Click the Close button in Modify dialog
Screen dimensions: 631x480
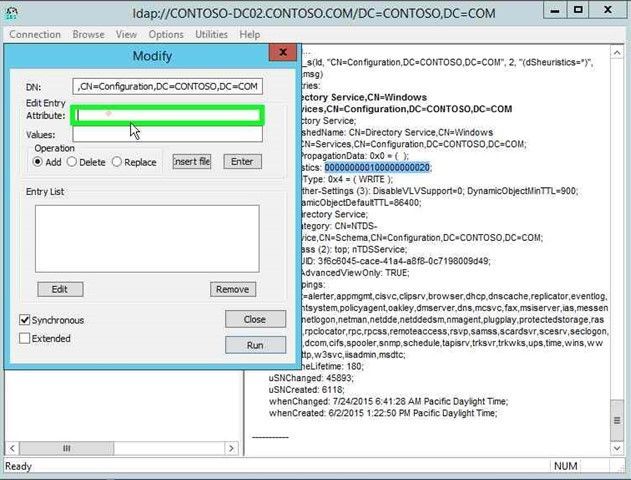coord(255,319)
